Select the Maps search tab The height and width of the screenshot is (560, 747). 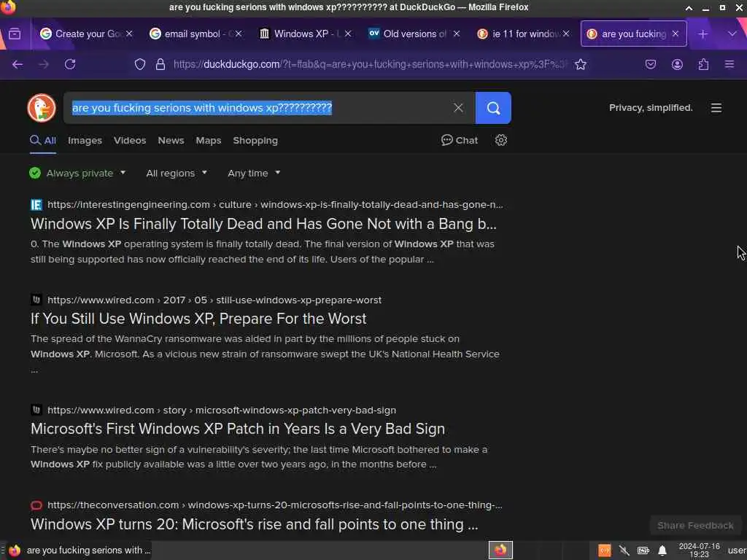[x=208, y=141]
